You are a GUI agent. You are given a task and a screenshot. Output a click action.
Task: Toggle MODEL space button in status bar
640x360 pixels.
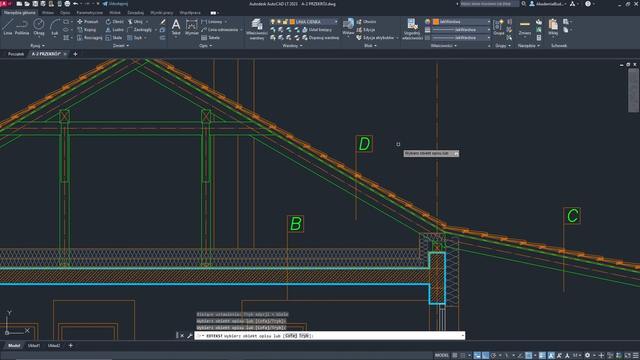pos(442,356)
